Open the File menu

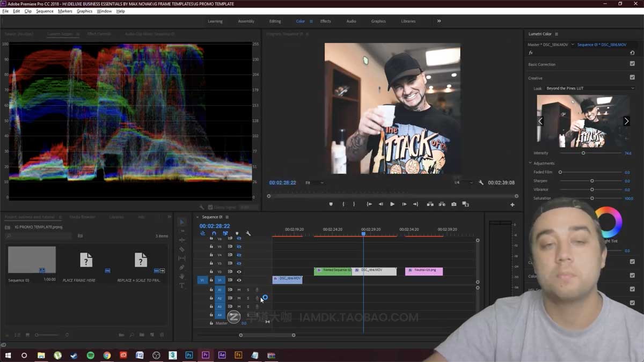[x=6, y=11]
